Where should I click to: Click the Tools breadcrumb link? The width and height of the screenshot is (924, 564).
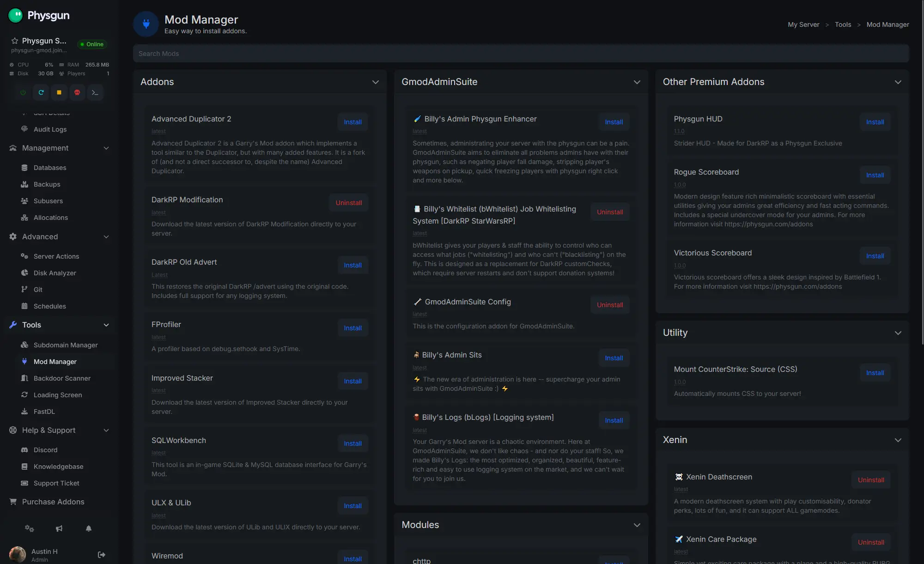(843, 24)
